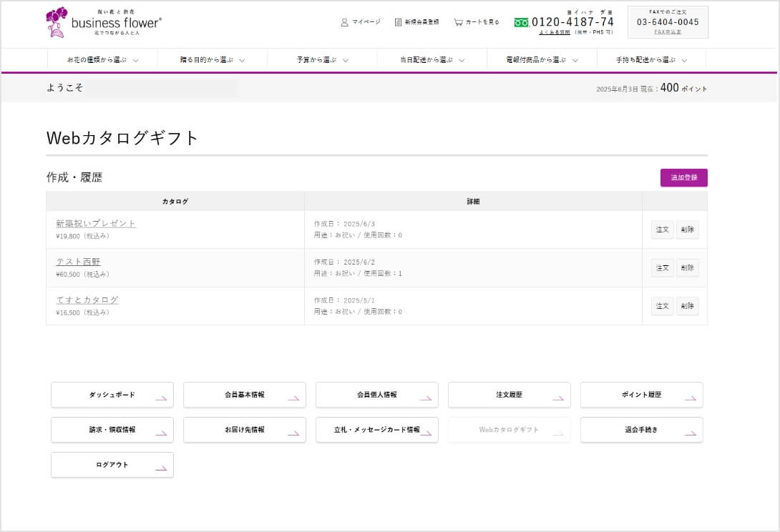The height and width of the screenshot is (532, 780).
Task: Open the cart via カートを見る icon
Action: pyautogui.click(x=458, y=22)
